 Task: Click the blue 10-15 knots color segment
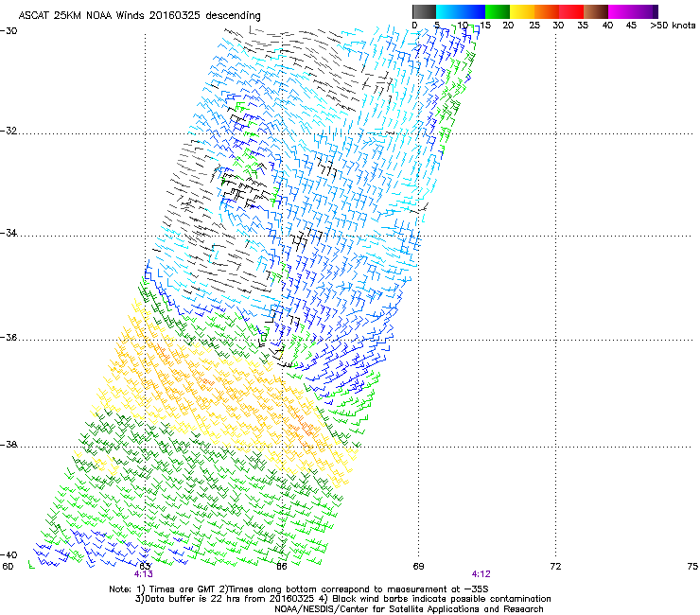click(x=473, y=11)
